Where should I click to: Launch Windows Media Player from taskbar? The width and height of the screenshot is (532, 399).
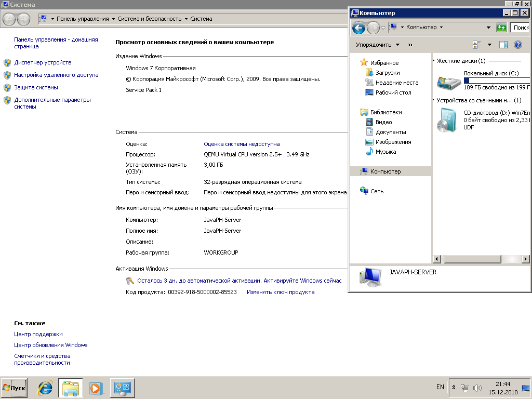coord(96,388)
